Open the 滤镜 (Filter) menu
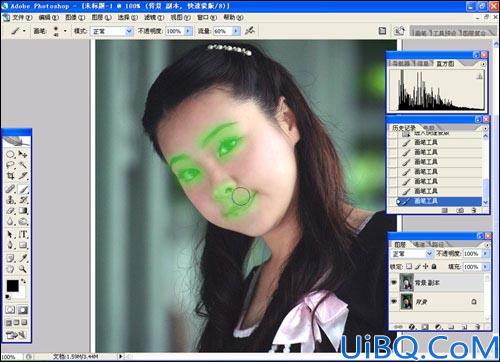 coord(154,17)
